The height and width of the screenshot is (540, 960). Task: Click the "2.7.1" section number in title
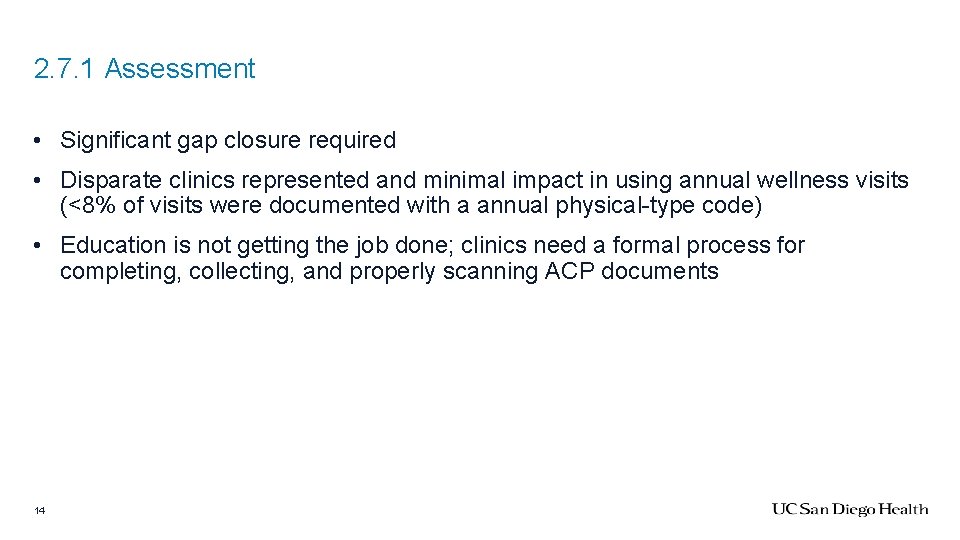65,69
